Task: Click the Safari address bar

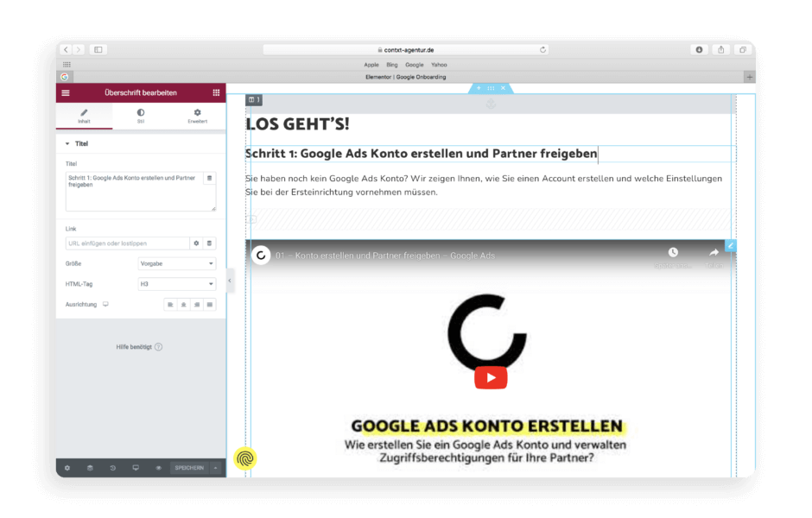Action: pos(406,50)
